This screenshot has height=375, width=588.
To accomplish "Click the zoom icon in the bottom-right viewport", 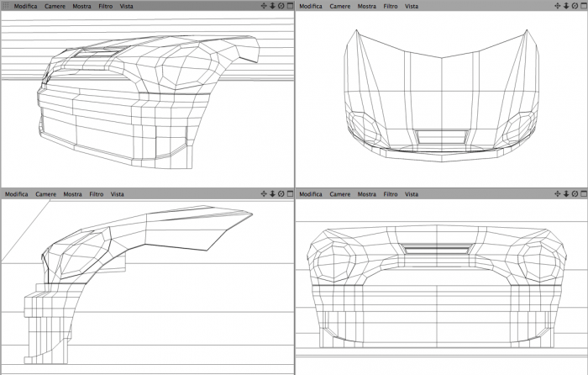I will coord(566,193).
